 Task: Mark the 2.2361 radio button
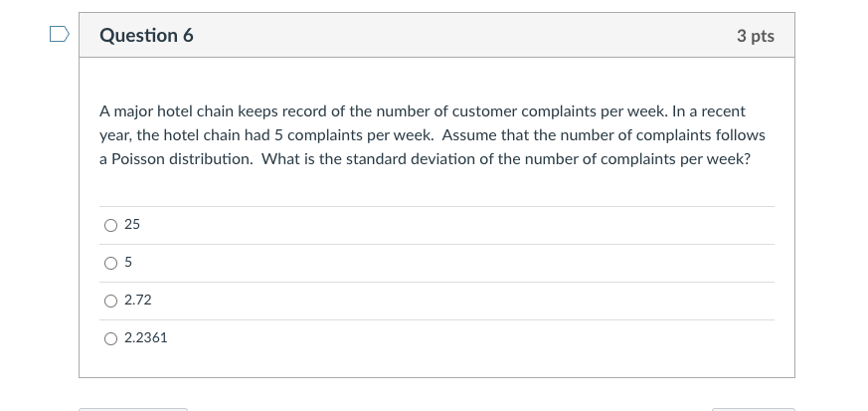pyautogui.click(x=110, y=338)
